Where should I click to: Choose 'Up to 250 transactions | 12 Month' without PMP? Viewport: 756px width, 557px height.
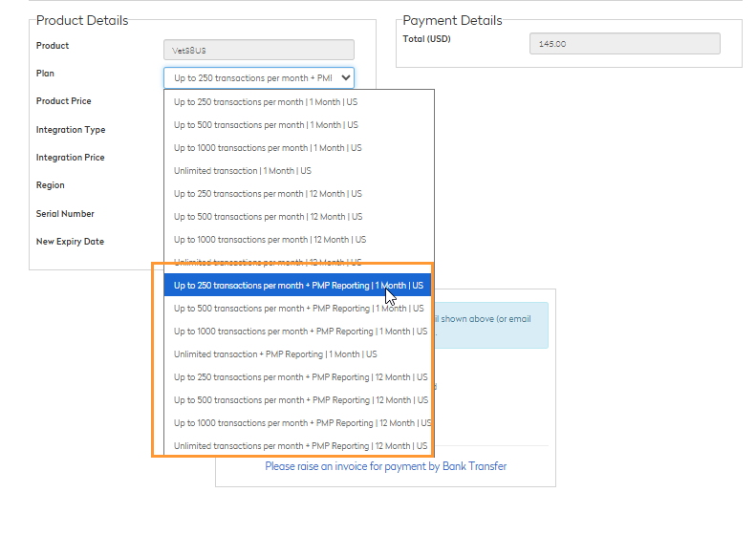pyautogui.click(x=268, y=194)
